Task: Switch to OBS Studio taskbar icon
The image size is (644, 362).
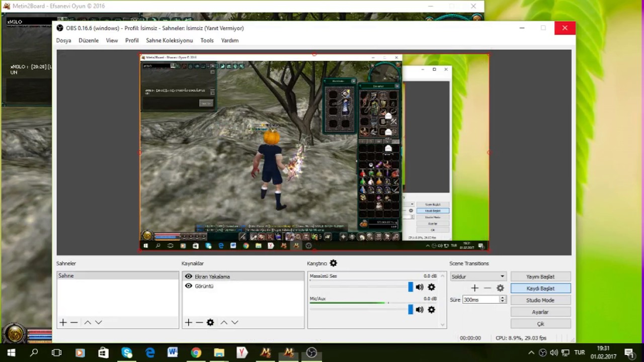Action: (x=311, y=353)
